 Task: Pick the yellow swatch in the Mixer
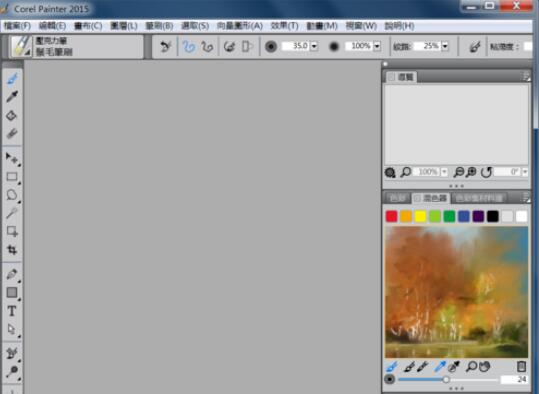pyautogui.click(x=420, y=217)
